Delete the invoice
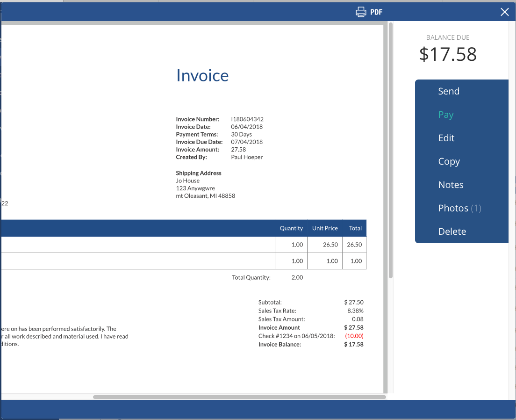This screenshot has width=516, height=420. pyautogui.click(x=452, y=232)
